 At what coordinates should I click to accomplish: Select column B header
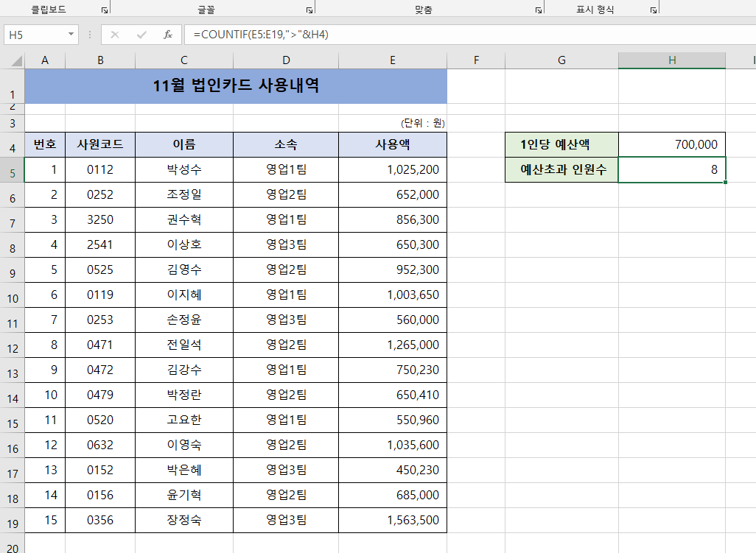point(100,60)
